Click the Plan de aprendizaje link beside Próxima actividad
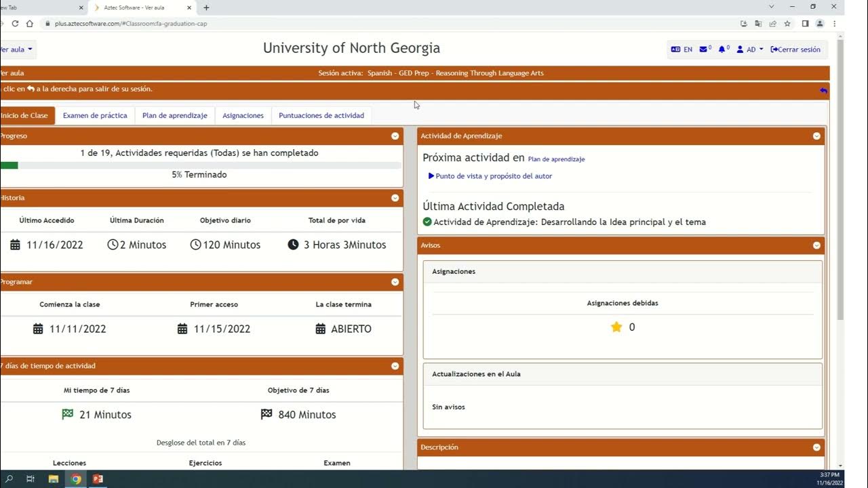868x488 pixels. click(556, 159)
